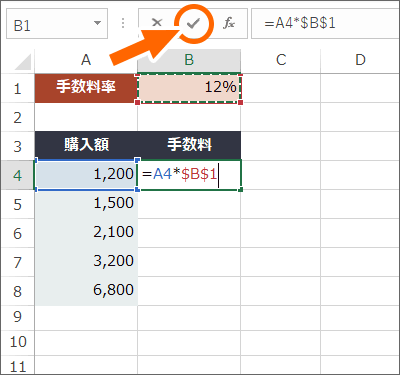Select column D header
The height and width of the screenshot is (375, 400).
pyautogui.click(x=360, y=60)
